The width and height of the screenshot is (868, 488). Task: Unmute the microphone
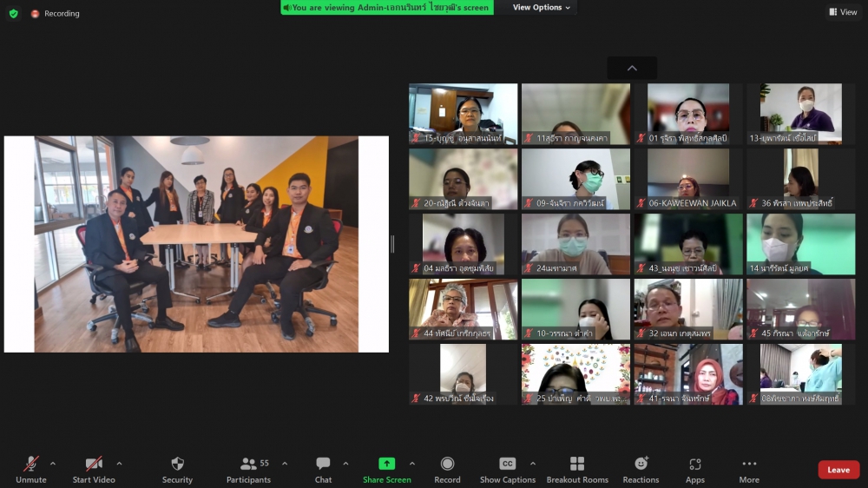click(31, 465)
